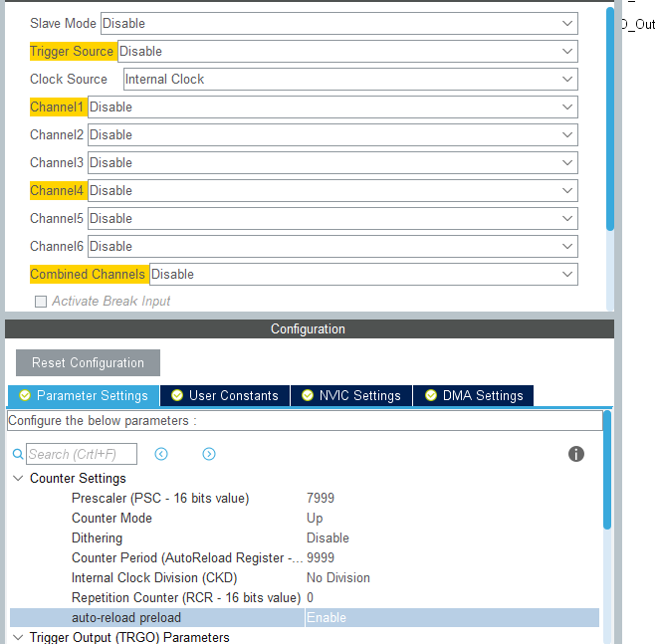Screen dimensions: 657x644
Task: Click the Counter Period value 9999
Action: click(x=322, y=557)
